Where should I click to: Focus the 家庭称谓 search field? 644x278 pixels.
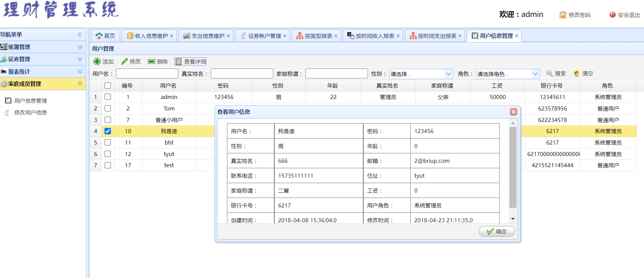click(x=337, y=74)
